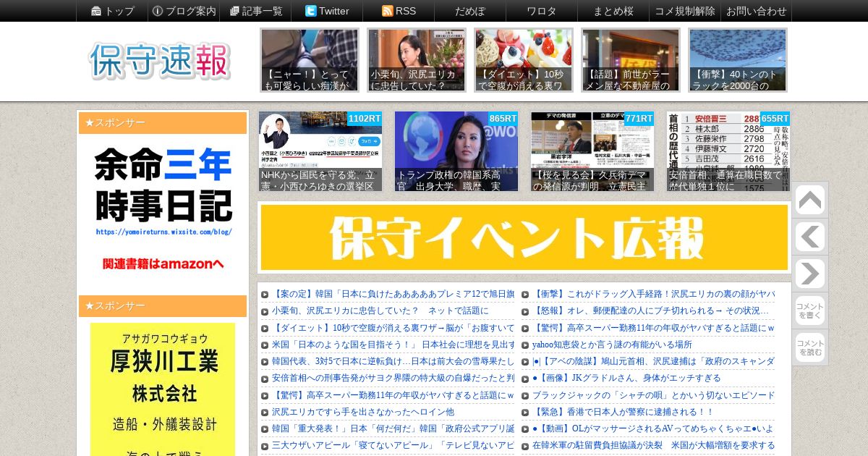Click the list icon beside 記事一覧
The width and height of the screenshot is (868, 456).
click(x=234, y=11)
